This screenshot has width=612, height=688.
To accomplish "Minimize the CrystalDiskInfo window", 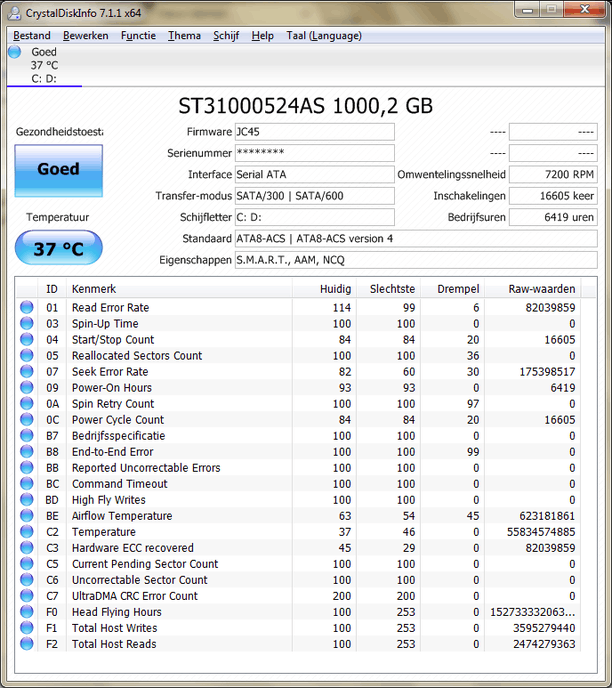I will coord(528,9).
